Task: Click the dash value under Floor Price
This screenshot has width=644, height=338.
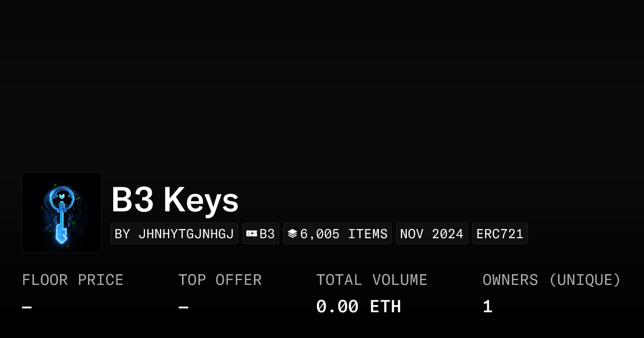Action: (27, 307)
